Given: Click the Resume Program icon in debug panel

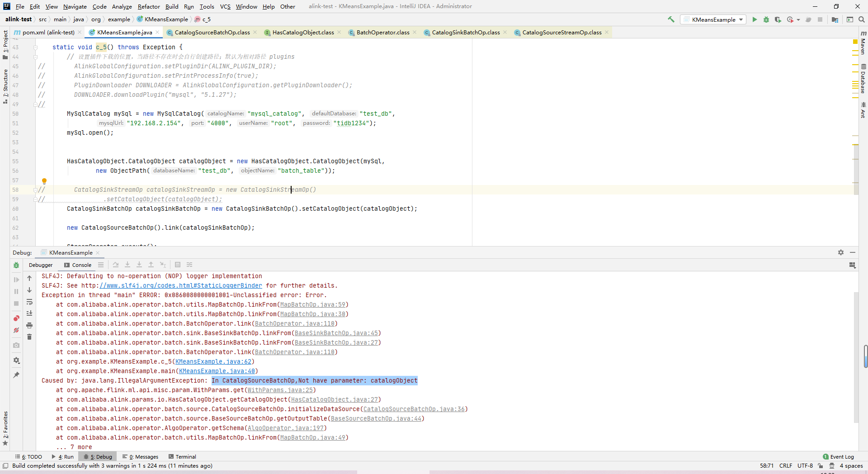Looking at the screenshot, I should 16,280.
